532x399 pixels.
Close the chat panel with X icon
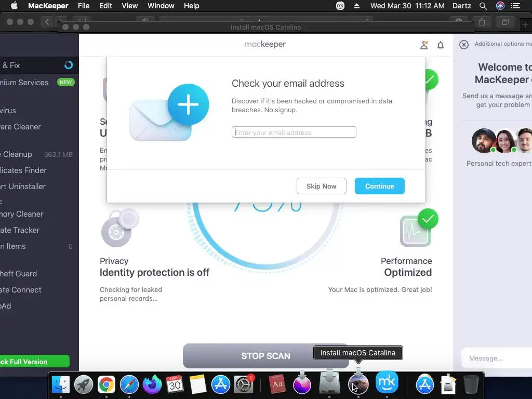464,45
